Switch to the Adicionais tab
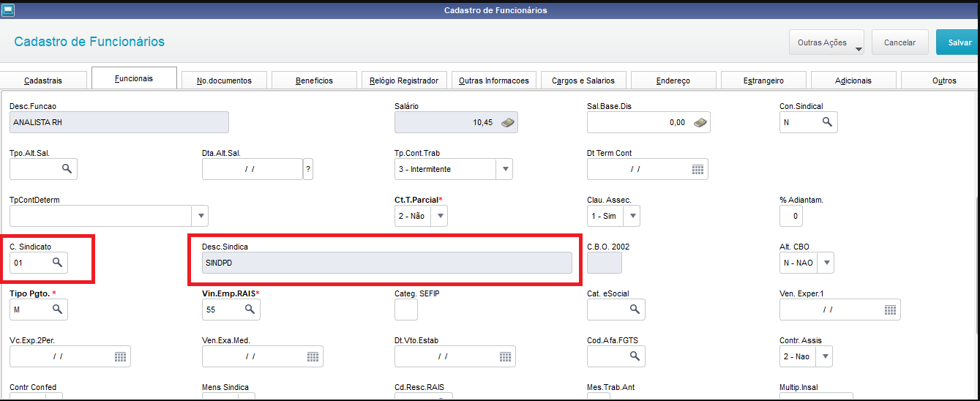Image resolution: width=980 pixels, height=401 pixels. tap(853, 80)
